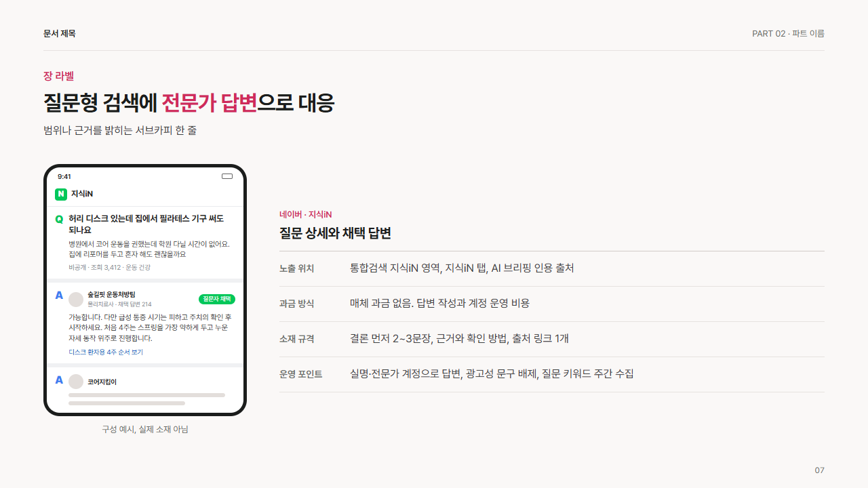Viewport: 868px width, 488px height.
Task: Click the value 매체 과금 없음. 답변 작성과 계정 운영 비용
Action: tap(439, 304)
